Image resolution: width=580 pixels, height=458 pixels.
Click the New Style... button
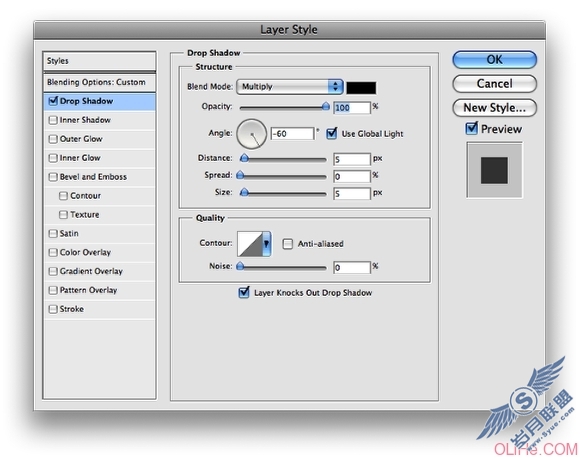(x=495, y=108)
